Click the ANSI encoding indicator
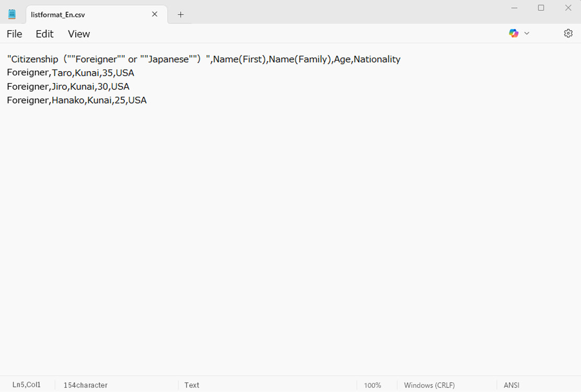Image resolution: width=581 pixels, height=392 pixels. tap(511, 385)
